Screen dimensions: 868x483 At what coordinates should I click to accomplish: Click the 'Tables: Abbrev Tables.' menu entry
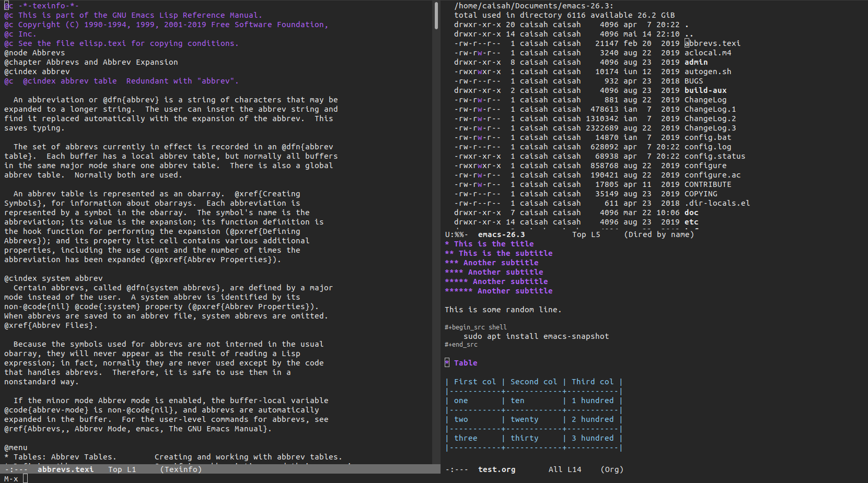(x=65, y=457)
